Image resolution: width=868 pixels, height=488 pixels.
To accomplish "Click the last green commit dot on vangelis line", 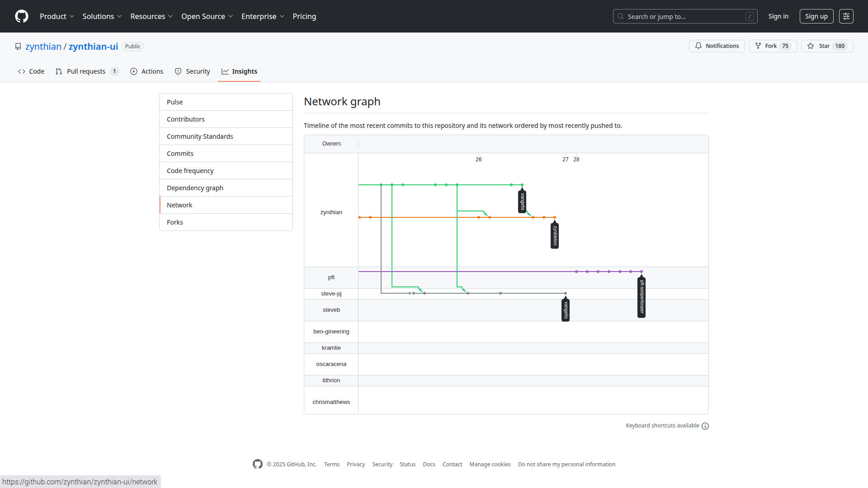I will (522, 185).
